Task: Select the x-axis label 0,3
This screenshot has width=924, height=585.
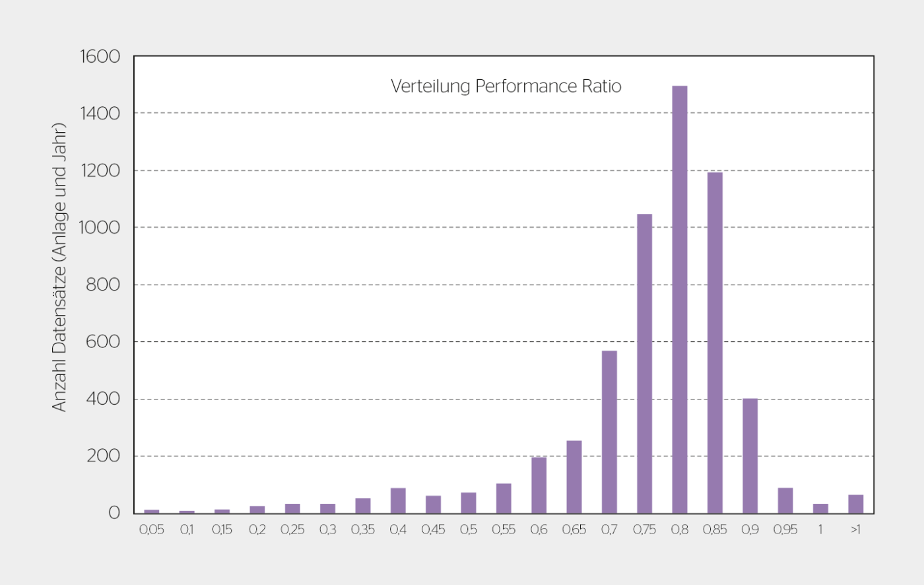Action: pos(328,530)
